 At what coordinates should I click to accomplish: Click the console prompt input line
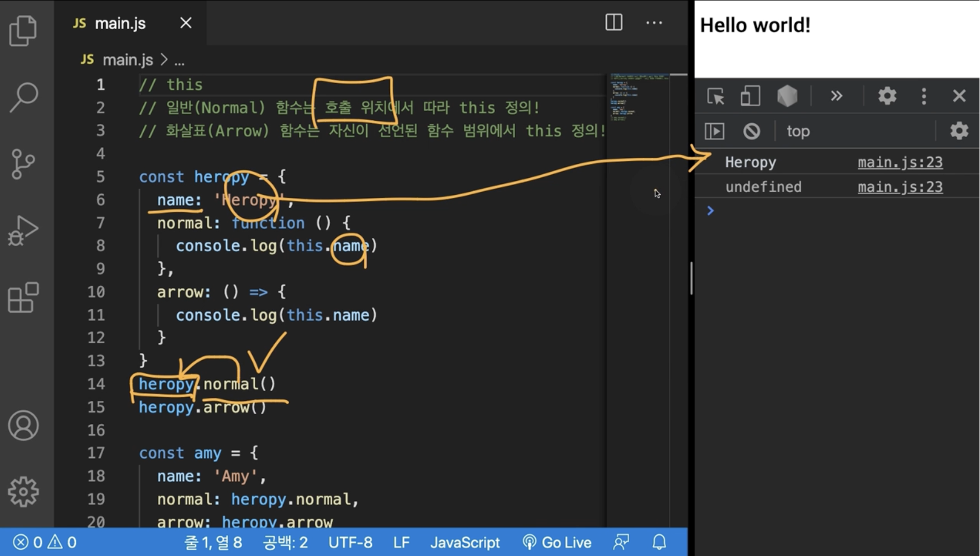pyautogui.click(x=842, y=211)
